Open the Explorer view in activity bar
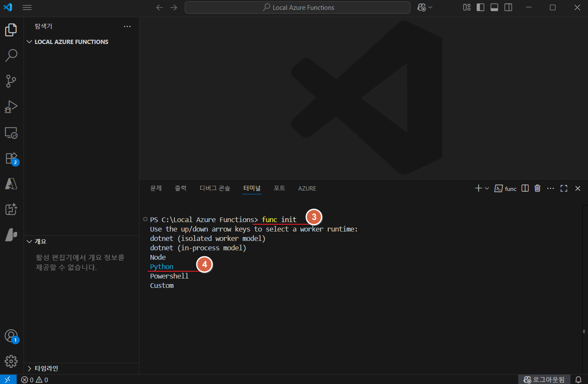This screenshot has height=384, width=588. coord(11,30)
